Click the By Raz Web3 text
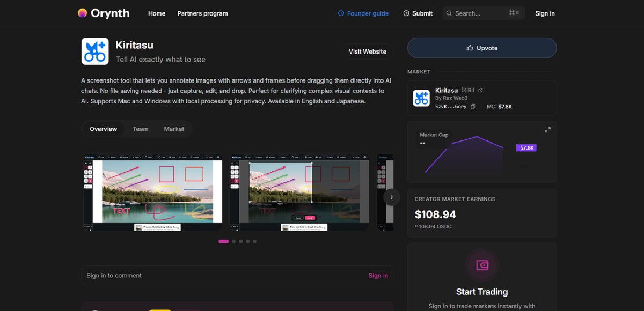This screenshot has height=311, width=644. [x=451, y=98]
